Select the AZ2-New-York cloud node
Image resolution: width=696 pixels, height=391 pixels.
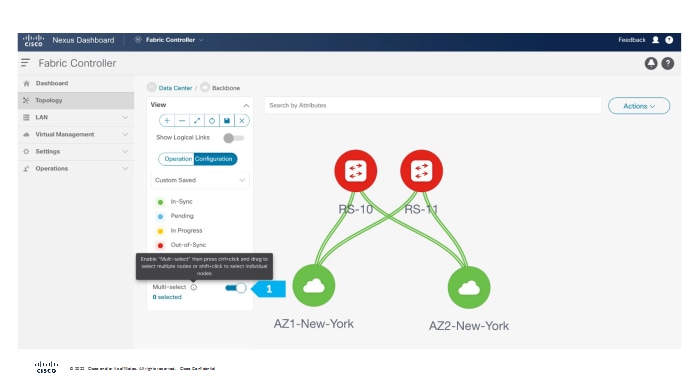pyautogui.click(x=469, y=288)
